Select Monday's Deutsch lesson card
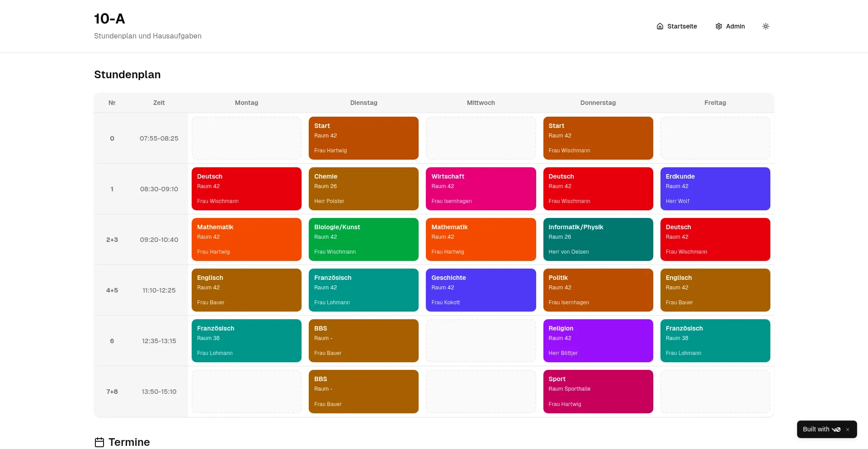868x449 pixels. pos(246,189)
